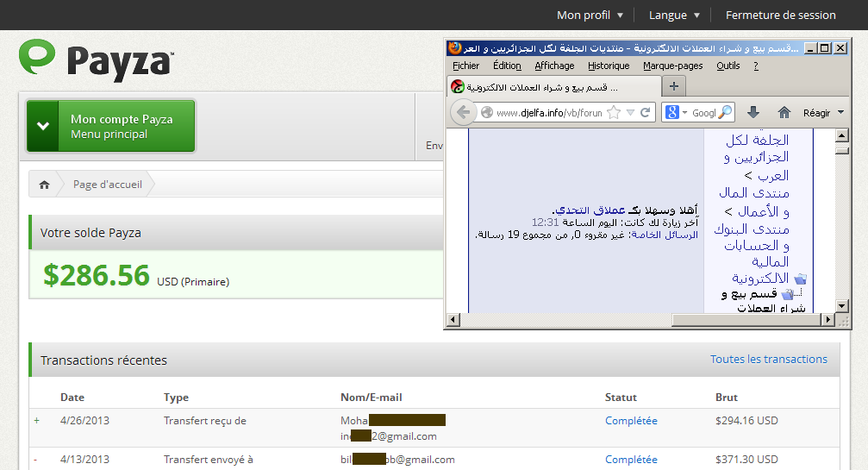Open the address bar history dropdown arrow
The image size is (868, 470).
[630, 112]
